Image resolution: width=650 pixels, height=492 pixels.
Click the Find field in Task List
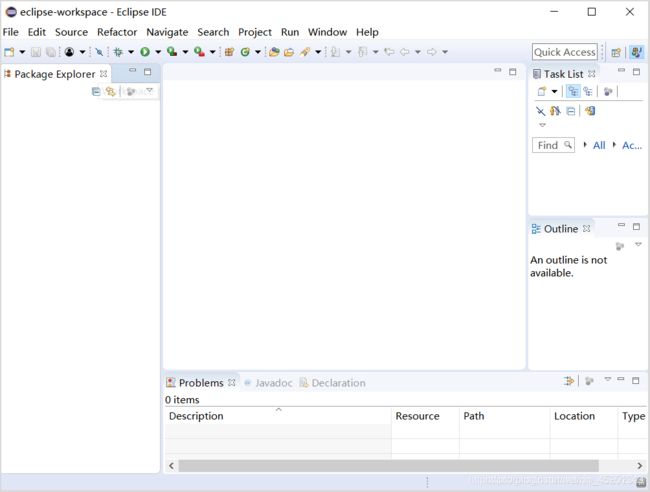553,145
